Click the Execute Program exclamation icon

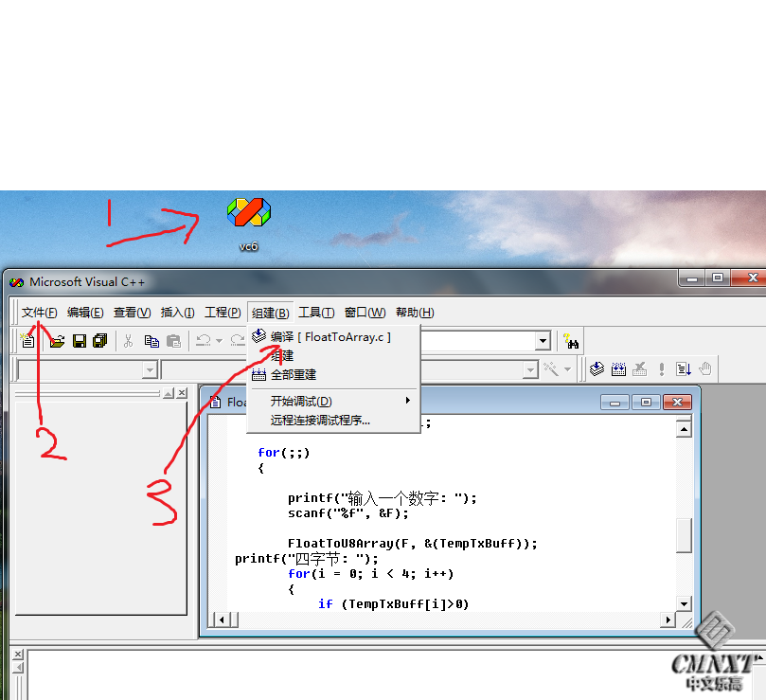point(662,368)
